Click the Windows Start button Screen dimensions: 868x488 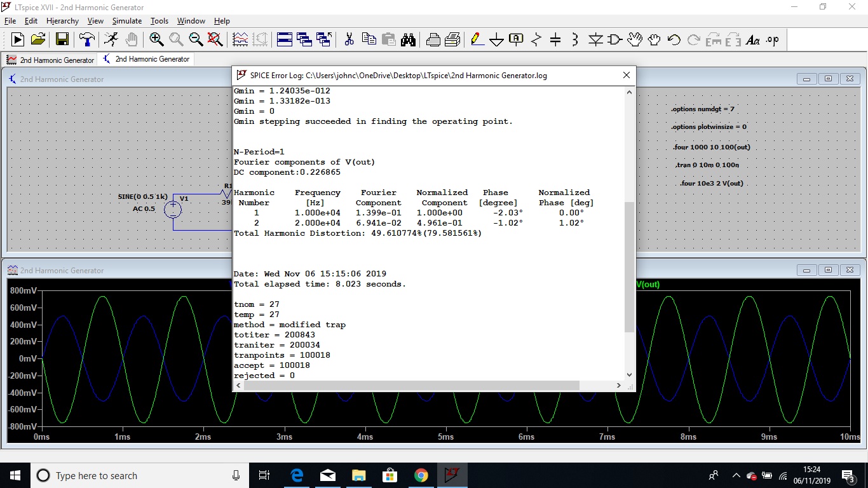pyautogui.click(x=15, y=475)
